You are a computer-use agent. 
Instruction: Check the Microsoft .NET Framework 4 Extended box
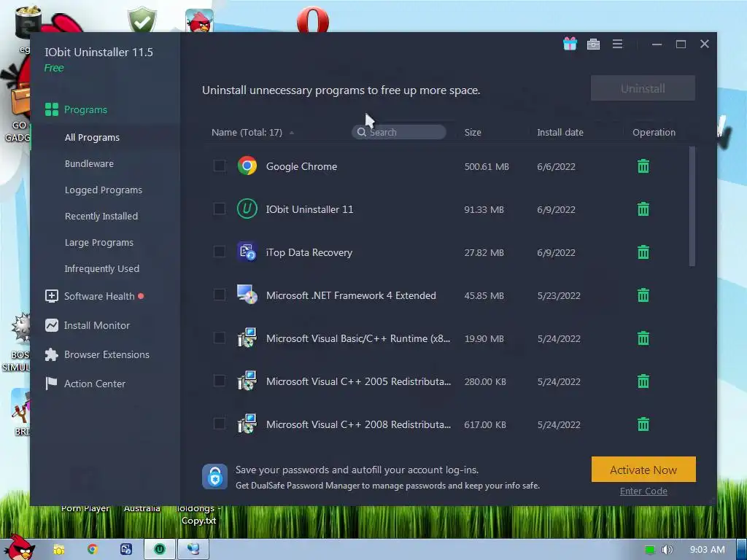219,295
